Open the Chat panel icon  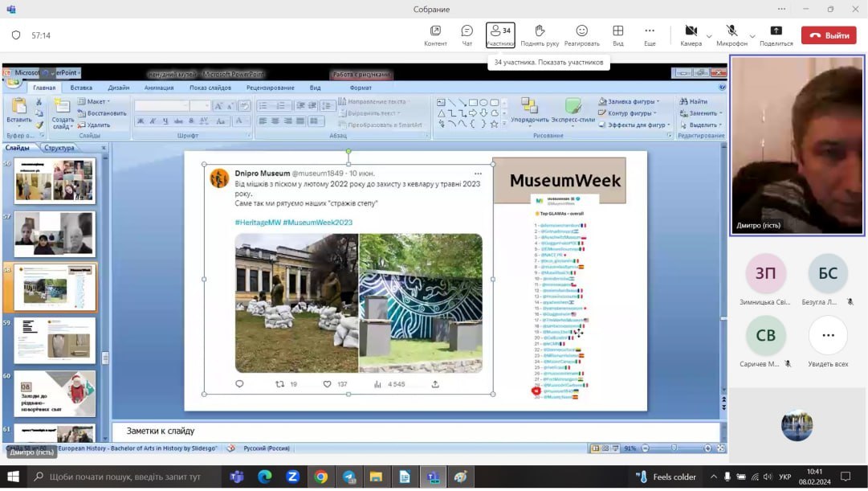point(467,31)
